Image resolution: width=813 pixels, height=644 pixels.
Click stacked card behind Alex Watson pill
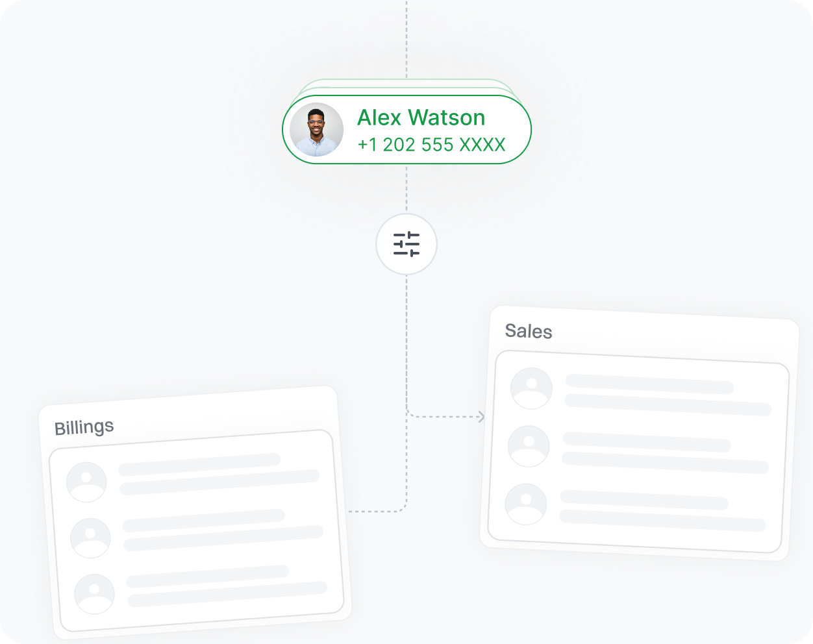pos(406,84)
